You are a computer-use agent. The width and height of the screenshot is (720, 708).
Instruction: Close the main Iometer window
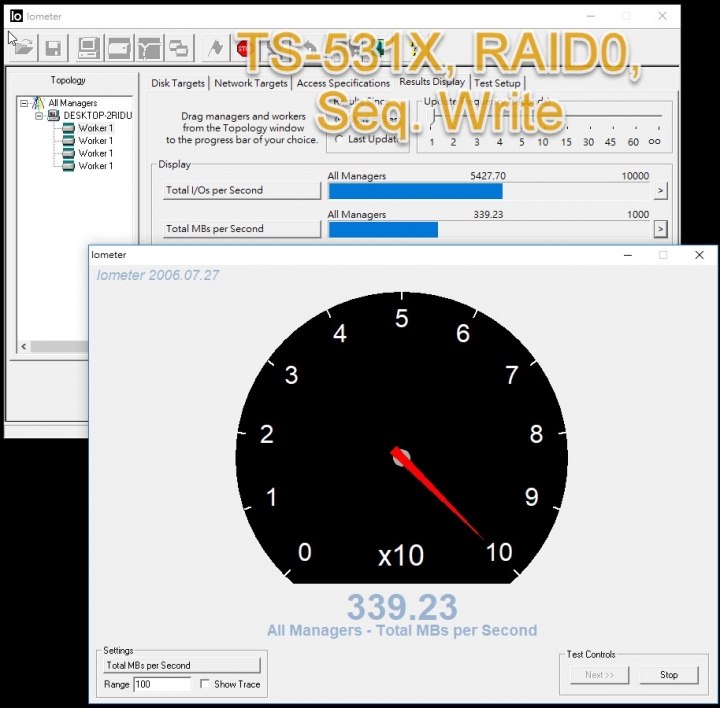tap(662, 16)
